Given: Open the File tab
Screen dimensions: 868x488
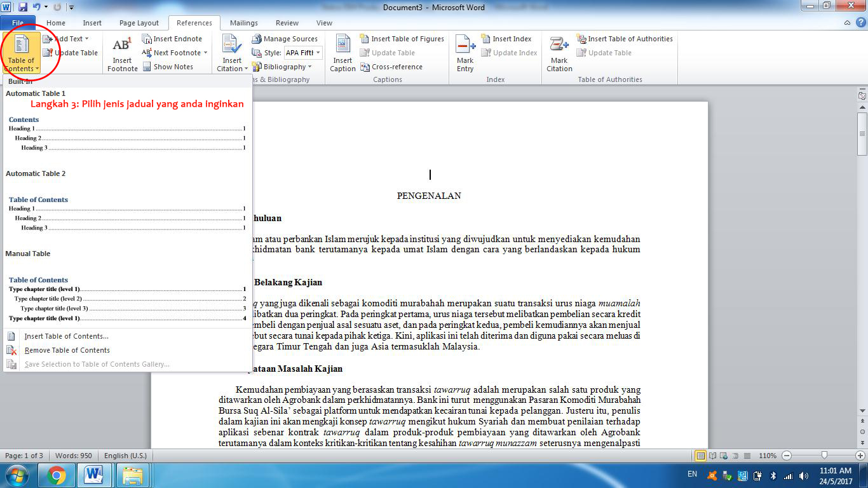Looking at the screenshot, I should 17,23.
